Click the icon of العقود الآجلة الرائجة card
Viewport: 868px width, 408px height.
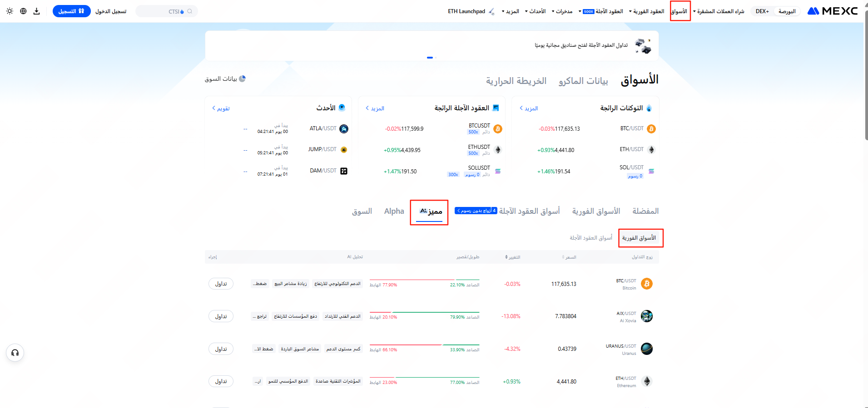click(x=496, y=108)
